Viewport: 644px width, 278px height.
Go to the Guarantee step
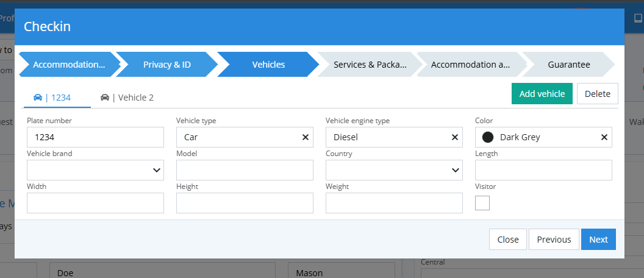click(569, 65)
